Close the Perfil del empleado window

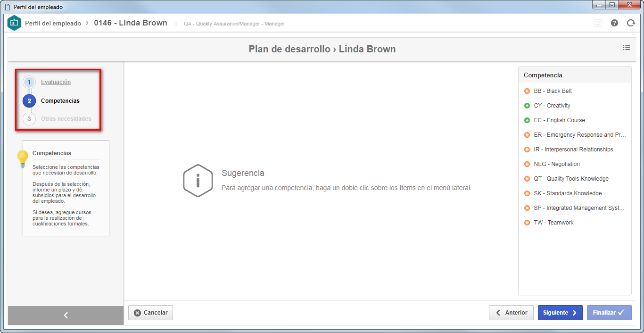[x=630, y=5]
